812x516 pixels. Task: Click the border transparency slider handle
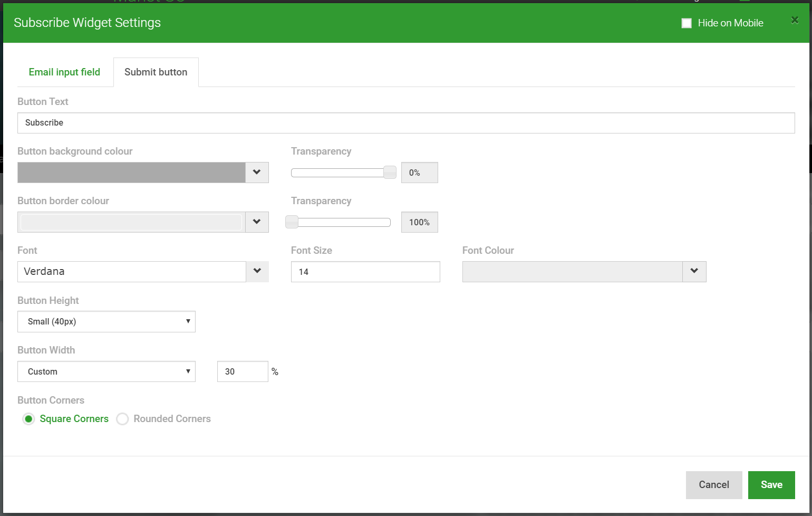[x=292, y=222]
